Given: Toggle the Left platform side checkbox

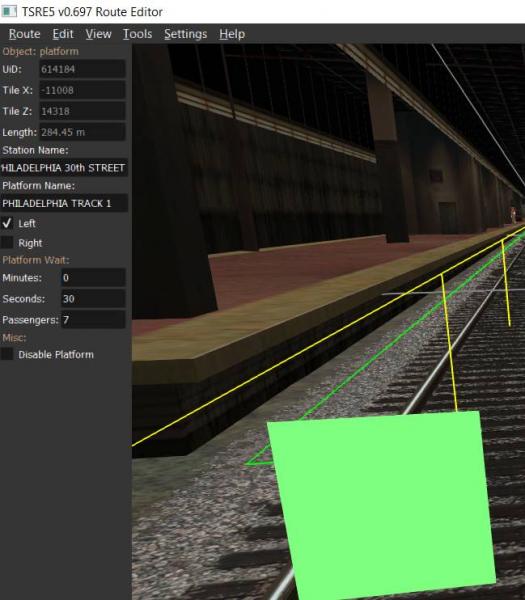Looking at the screenshot, I should tap(7, 223).
